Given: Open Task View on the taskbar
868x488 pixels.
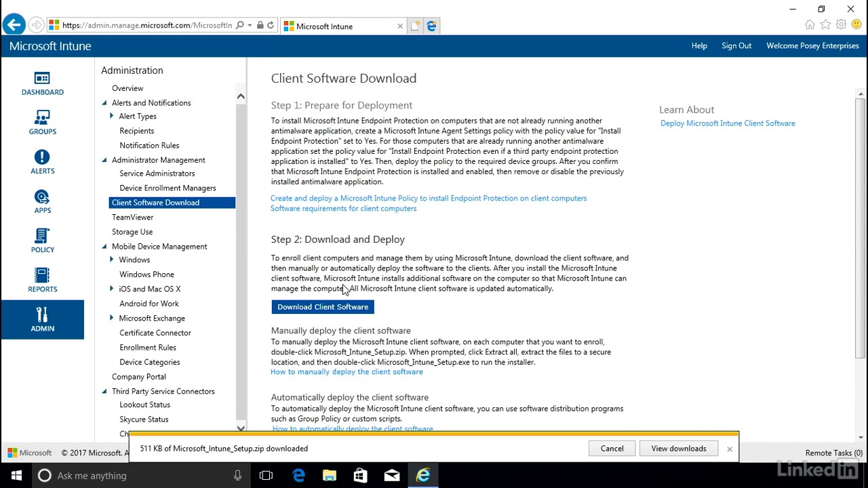Looking at the screenshot, I should (266, 476).
